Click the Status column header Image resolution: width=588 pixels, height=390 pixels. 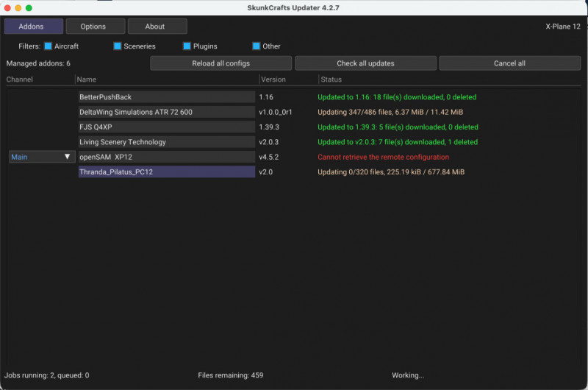coord(331,79)
